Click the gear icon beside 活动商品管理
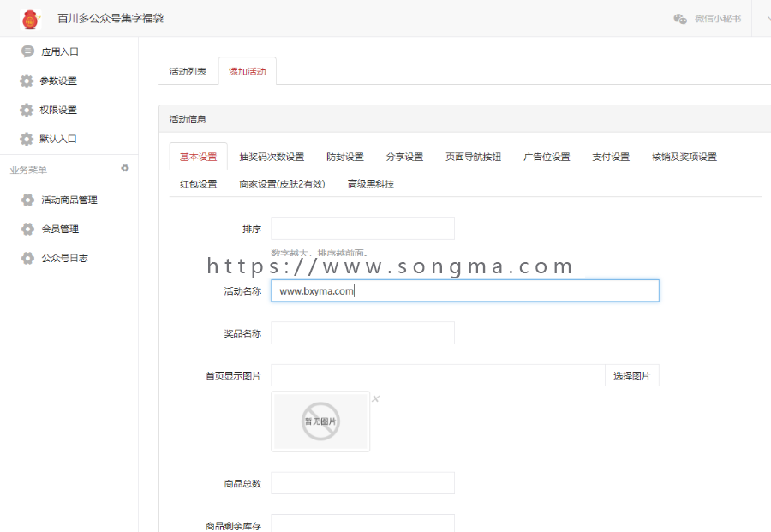Viewport: 771px width, 532px height. pyautogui.click(x=27, y=200)
